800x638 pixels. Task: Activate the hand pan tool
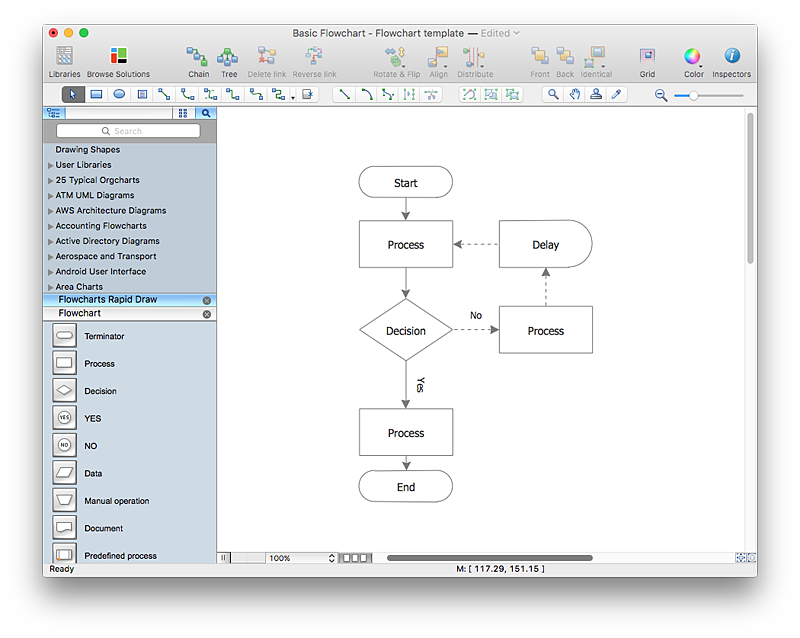[x=574, y=94]
